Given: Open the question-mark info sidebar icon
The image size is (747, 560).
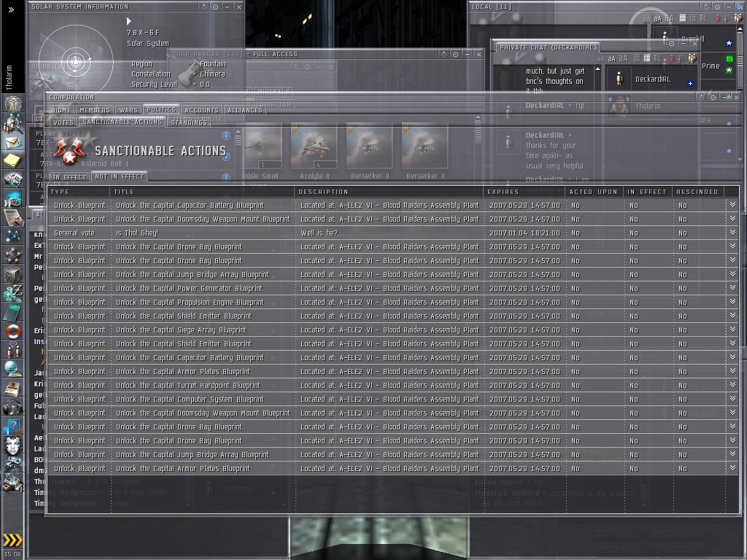Looking at the screenshot, I should (13, 426).
